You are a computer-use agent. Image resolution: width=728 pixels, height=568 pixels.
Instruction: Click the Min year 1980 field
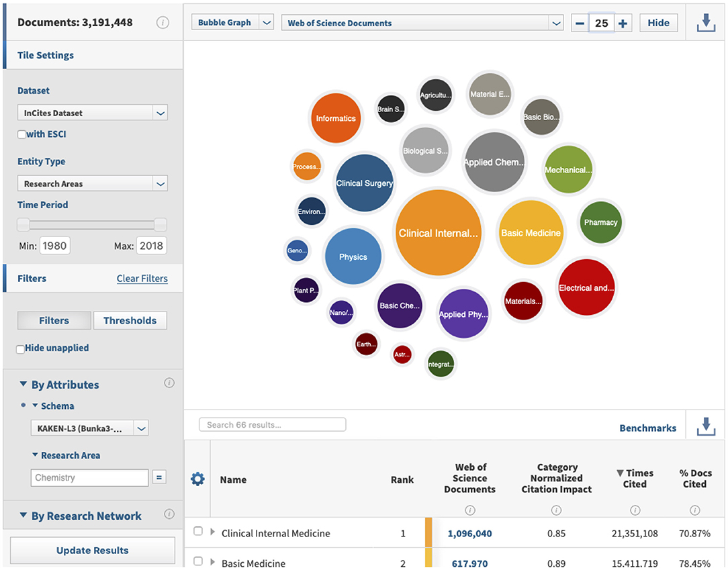[x=55, y=246]
